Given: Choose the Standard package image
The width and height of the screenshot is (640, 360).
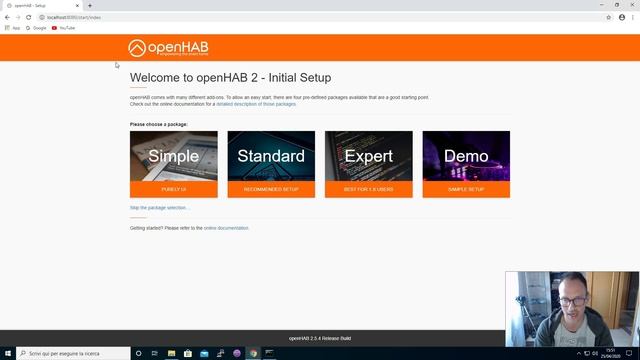Looking at the screenshot, I should [x=271, y=156].
